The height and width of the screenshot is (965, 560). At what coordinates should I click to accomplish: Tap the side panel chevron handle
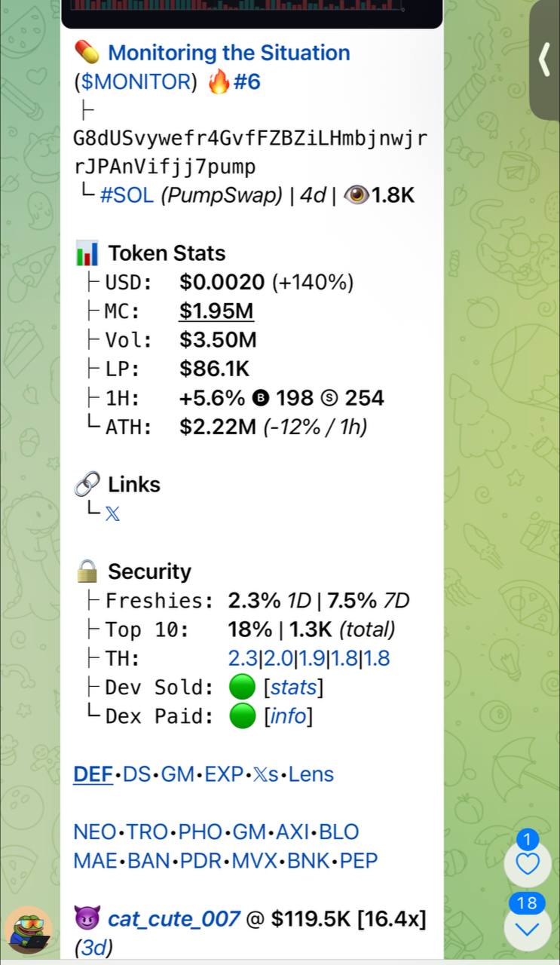click(544, 60)
